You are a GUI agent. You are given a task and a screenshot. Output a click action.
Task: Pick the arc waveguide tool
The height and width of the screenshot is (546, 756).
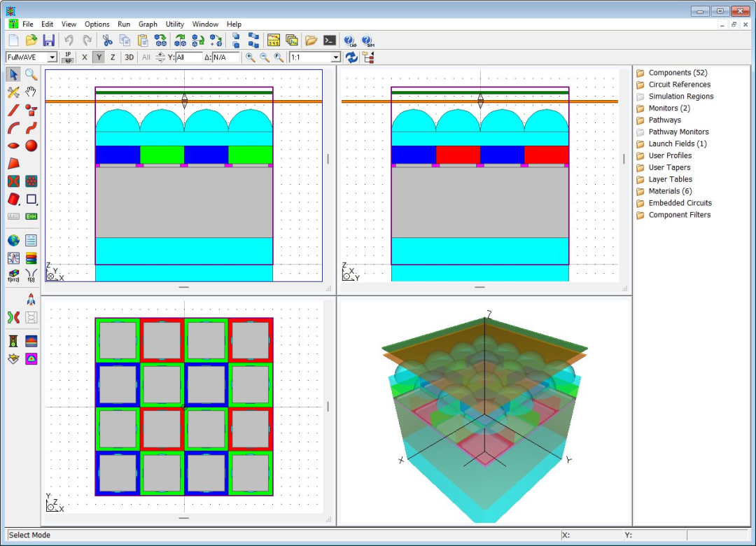coord(13,128)
